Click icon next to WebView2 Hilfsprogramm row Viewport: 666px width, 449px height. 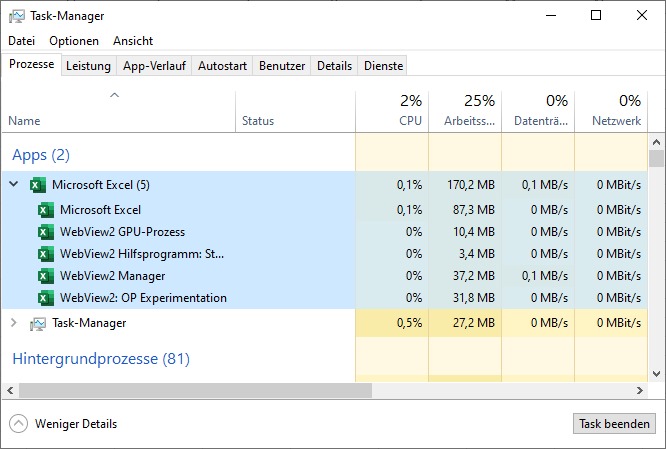(x=46, y=254)
